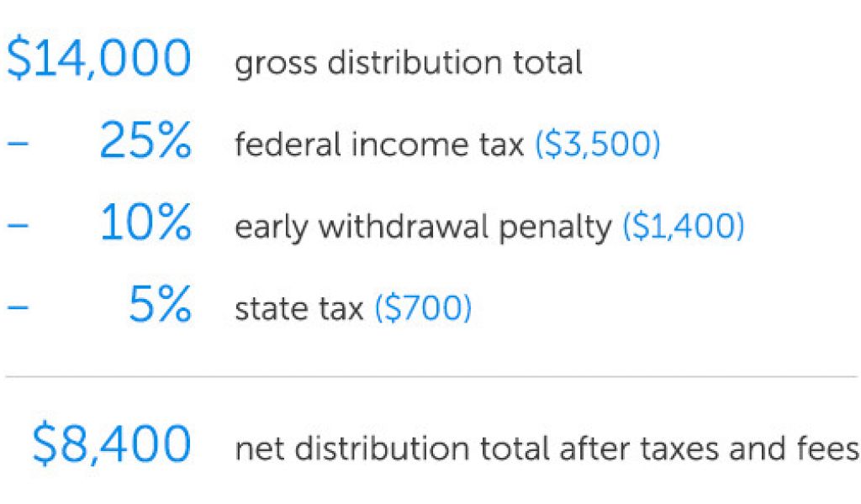Select the 10% penalty rate
The width and height of the screenshot is (861, 504).
[x=145, y=227]
